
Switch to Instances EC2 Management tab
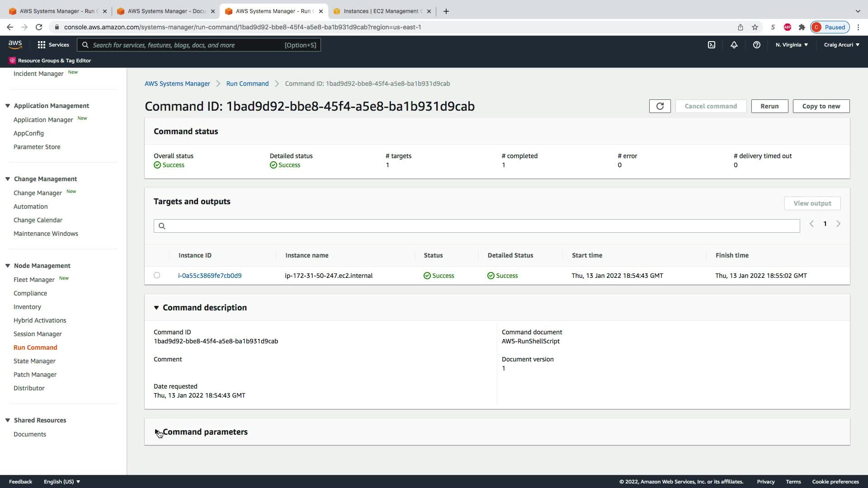(x=381, y=11)
